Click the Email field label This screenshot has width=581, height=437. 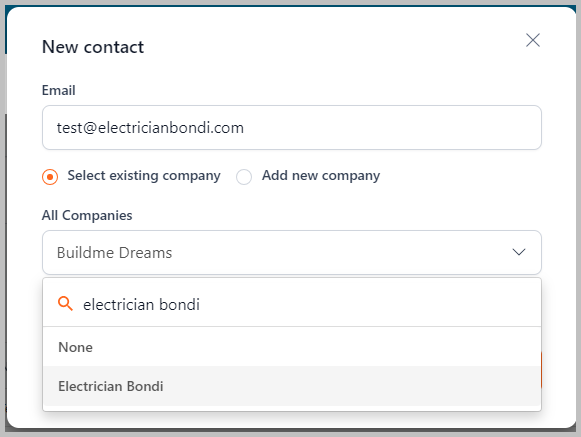pyautogui.click(x=59, y=90)
